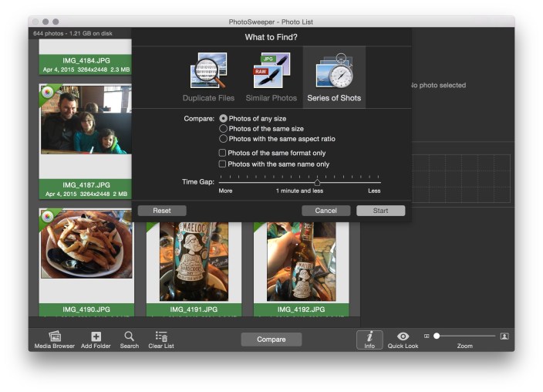This screenshot has width=543, height=392.
Task: Click the Time Gap slider handle
Action: [x=317, y=182]
